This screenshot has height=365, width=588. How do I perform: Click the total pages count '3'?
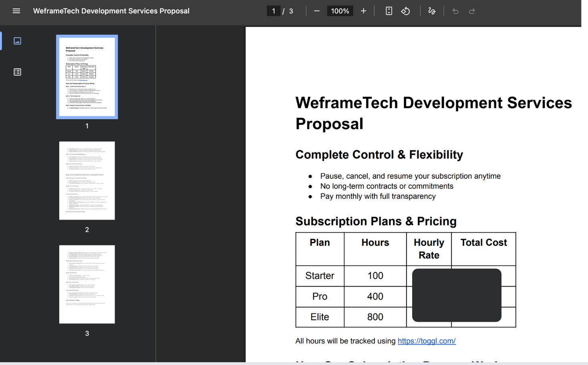tap(291, 11)
